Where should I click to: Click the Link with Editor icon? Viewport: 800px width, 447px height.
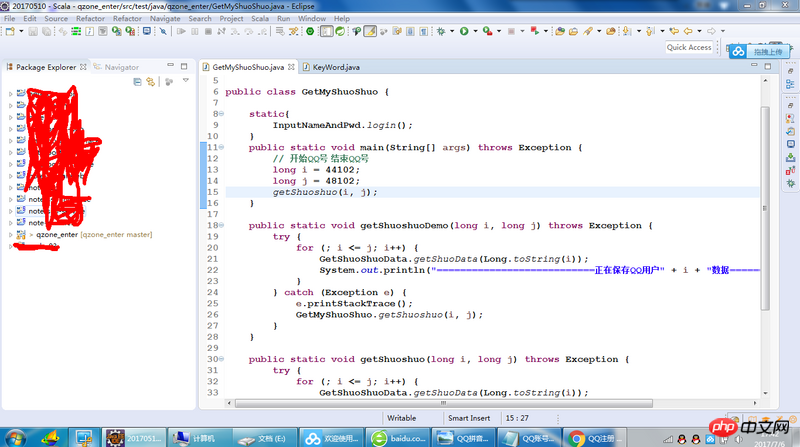tap(151, 82)
